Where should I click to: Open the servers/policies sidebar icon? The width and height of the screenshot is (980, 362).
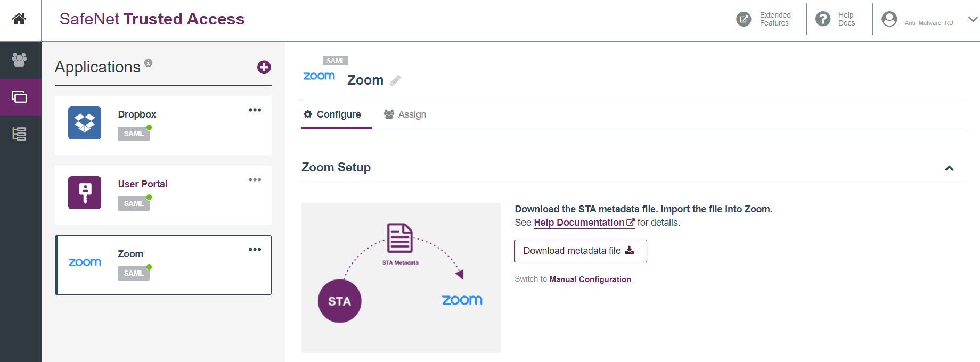pos(19,134)
